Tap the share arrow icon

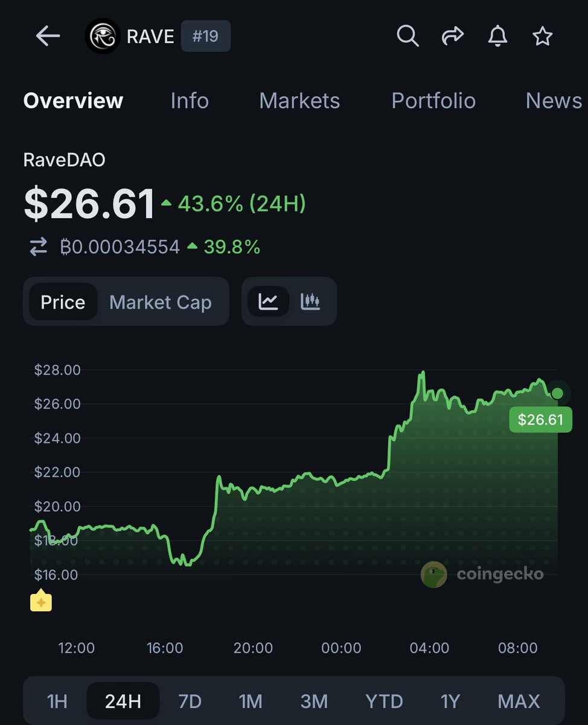(452, 37)
